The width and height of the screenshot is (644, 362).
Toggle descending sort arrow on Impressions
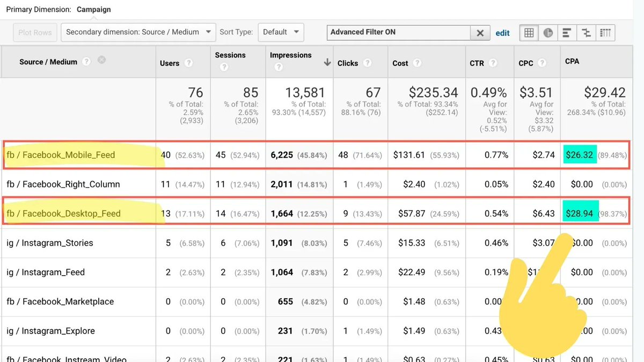coord(327,63)
